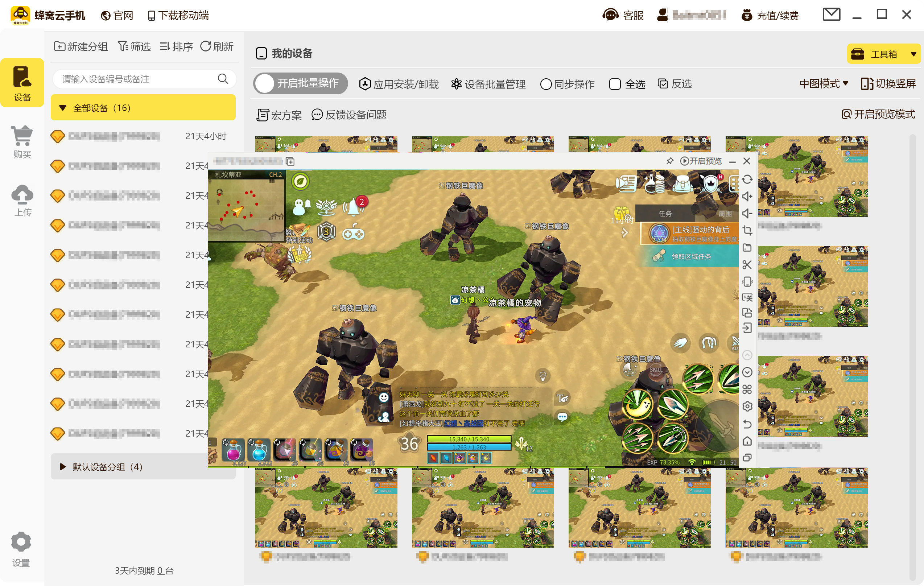Open 应用安装/卸载
The image size is (924, 586).
pyautogui.click(x=399, y=84)
